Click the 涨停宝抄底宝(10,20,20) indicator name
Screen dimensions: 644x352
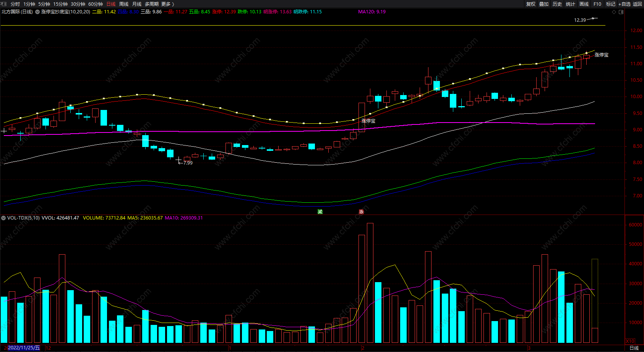[x=66, y=12]
